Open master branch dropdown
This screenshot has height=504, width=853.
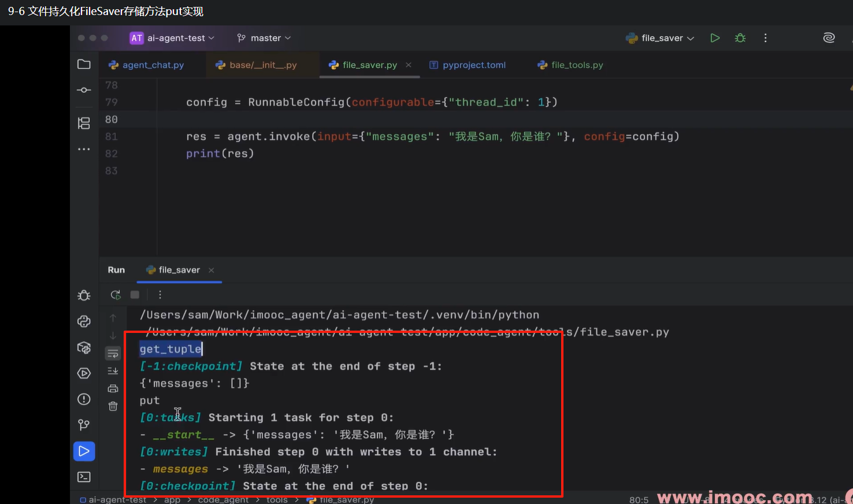point(264,38)
